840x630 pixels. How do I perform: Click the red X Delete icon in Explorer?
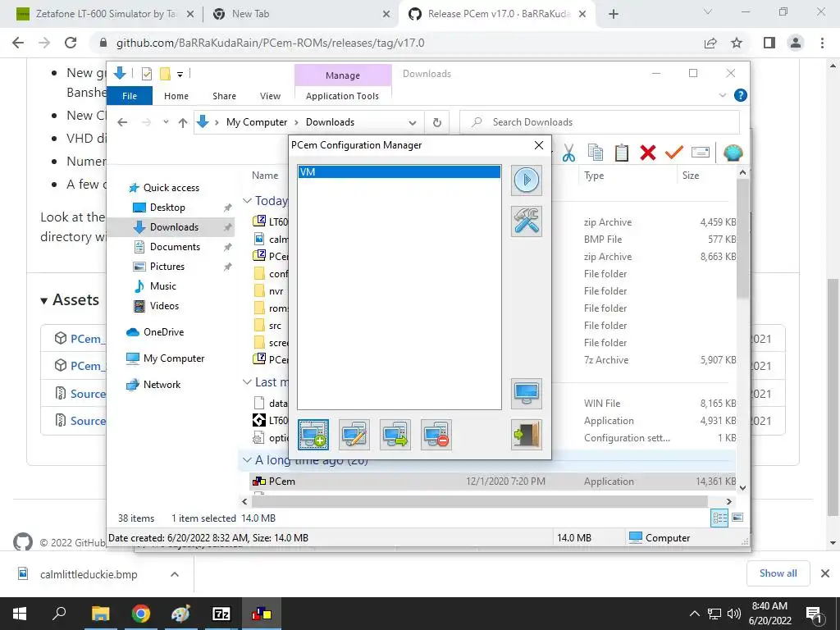[648, 153]
